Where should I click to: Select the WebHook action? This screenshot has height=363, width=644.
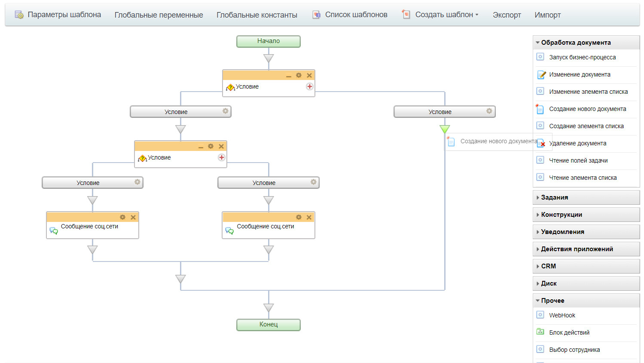click(x=562, y=315)
